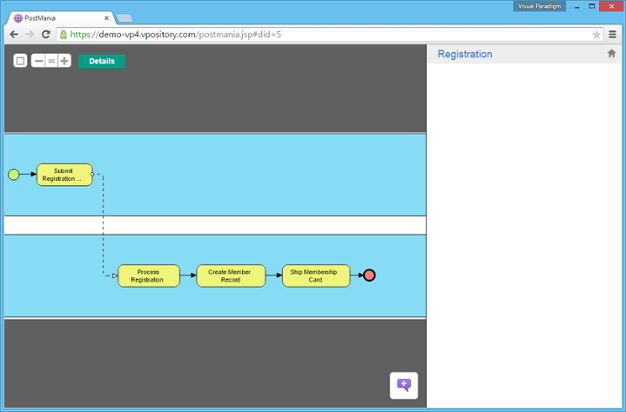
Task: Open the Chrome hamburger menu
Action: 612,34
